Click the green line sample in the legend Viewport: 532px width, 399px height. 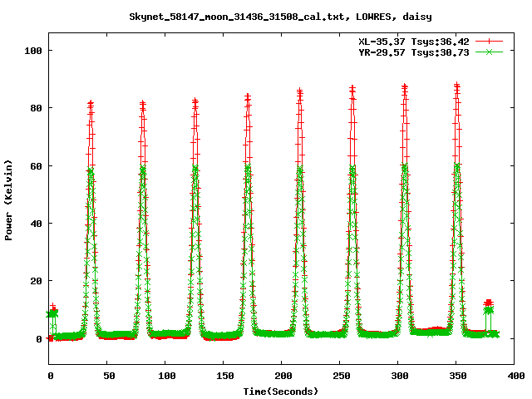point(490,52)
